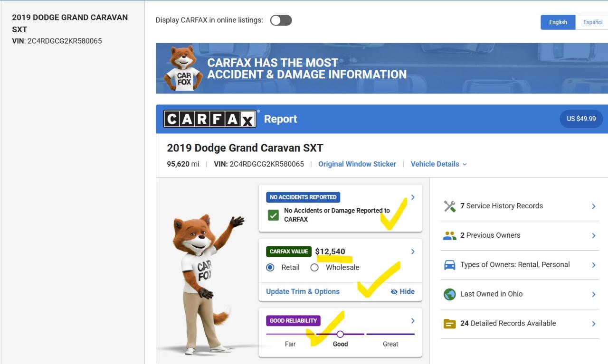The image size is (608, 364).
Task: Click the car icon for Types of Owners
Action: click(x=449, y=265)
